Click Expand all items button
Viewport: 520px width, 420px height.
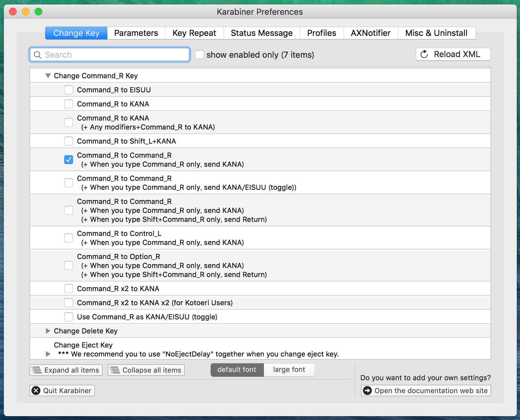pyautogui.click(x=66, y=370)
